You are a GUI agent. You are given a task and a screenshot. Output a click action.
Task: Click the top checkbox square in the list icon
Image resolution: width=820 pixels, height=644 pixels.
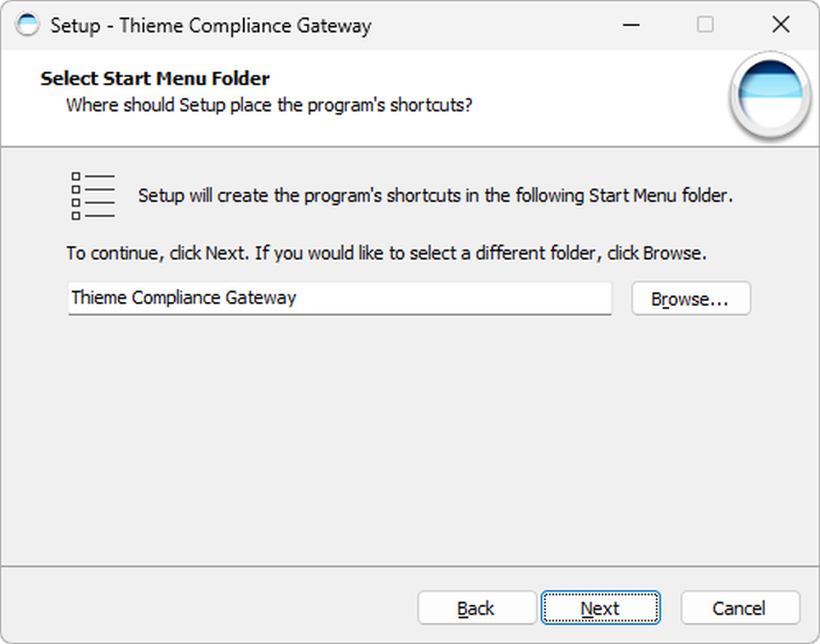[76, 176]
